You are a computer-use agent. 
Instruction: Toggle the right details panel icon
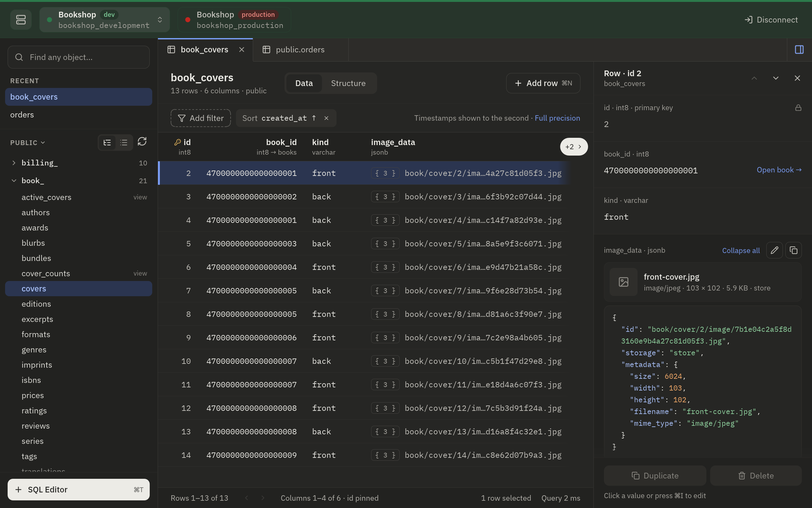click(799, 50)
